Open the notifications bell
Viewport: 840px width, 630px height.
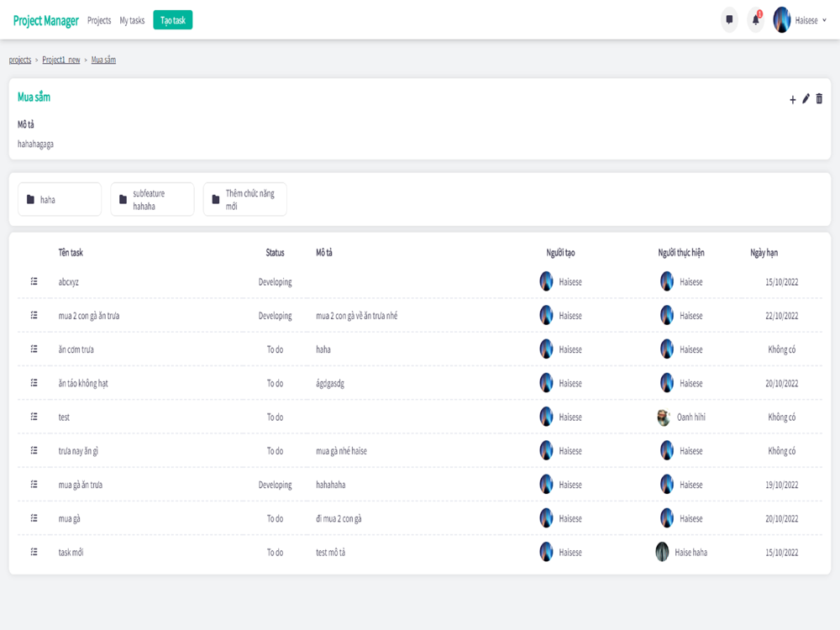[x=755, y=20]
